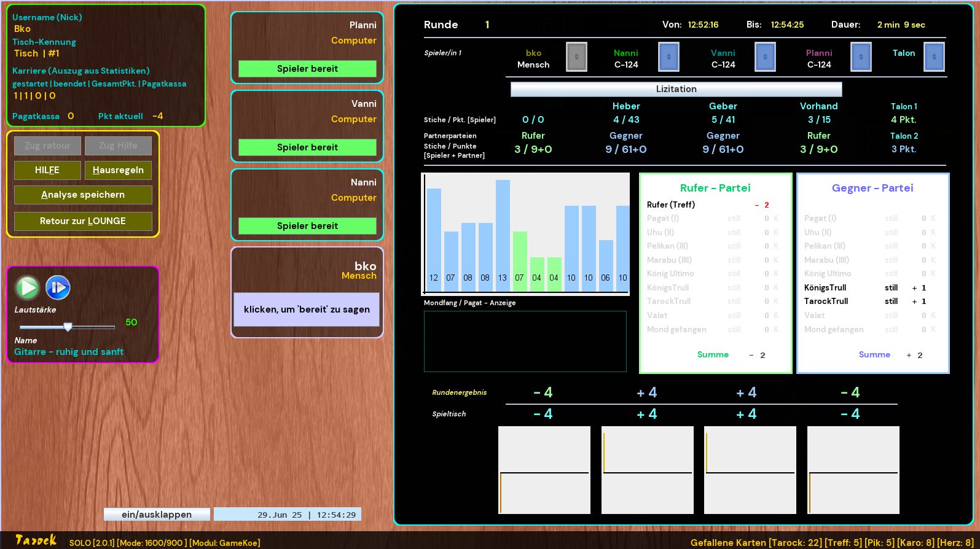Click the Talon card back icon
Screen dimensions: 980x549
934,57
